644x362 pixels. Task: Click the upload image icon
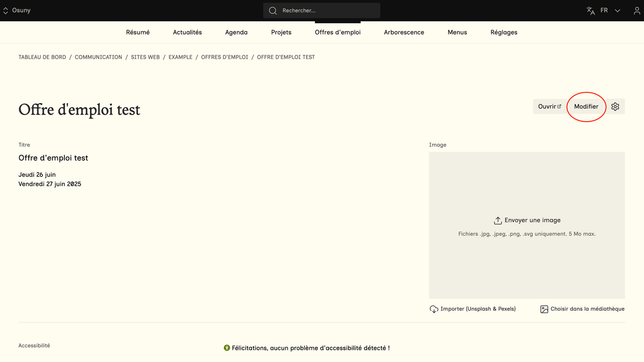[498, 220]
